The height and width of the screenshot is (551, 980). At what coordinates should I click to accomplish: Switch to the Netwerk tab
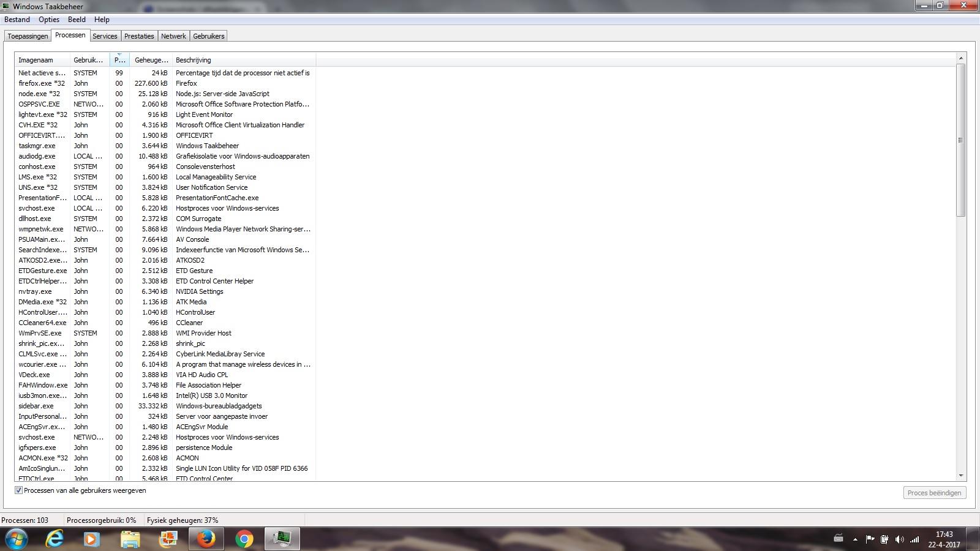pyautogui.click(x=173, y=36)
